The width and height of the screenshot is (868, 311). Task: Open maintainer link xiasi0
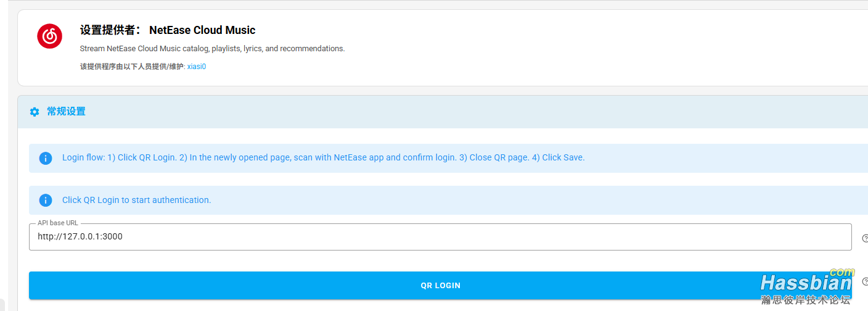coord(197,67)
